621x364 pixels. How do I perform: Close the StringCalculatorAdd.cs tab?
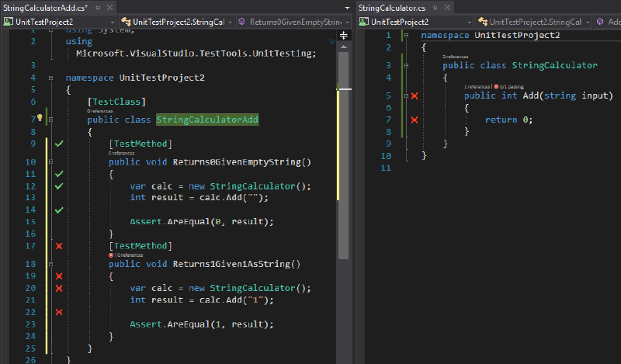pyautogui.click(x=110, y=8)
